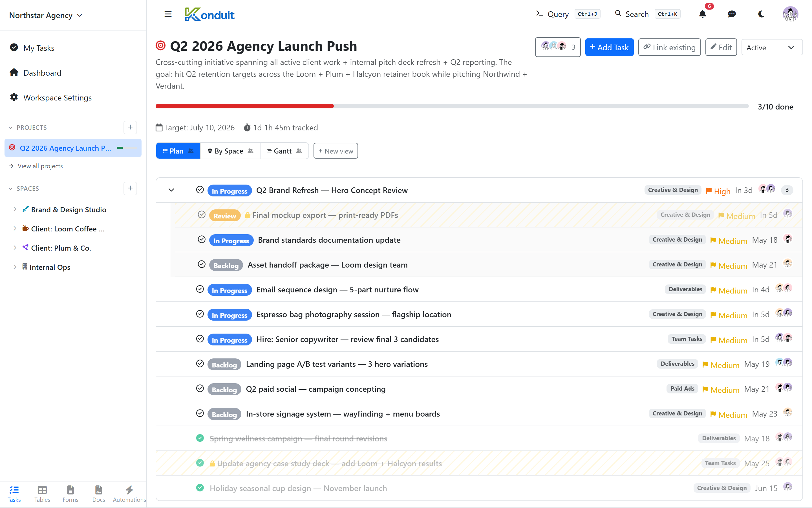Mark Espresso bag photography session complete
Viewport: 812px width, 508px height.
(200, 314)
